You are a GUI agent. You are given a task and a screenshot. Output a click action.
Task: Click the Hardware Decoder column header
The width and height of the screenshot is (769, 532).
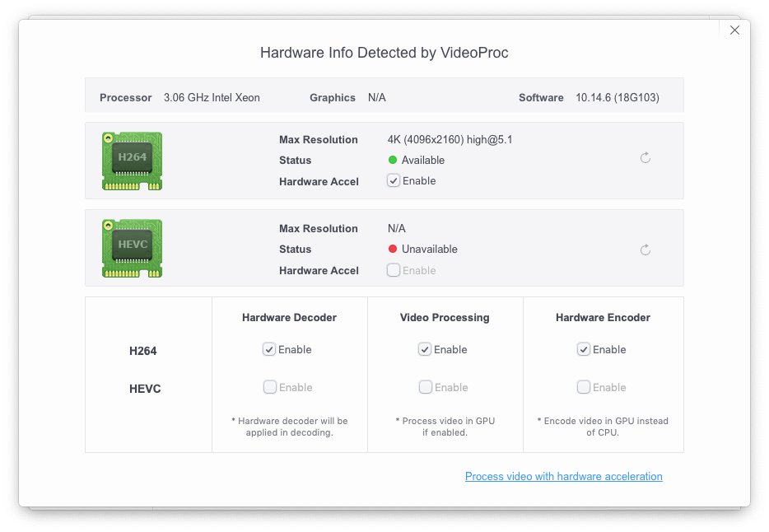[x=289, y=317]
